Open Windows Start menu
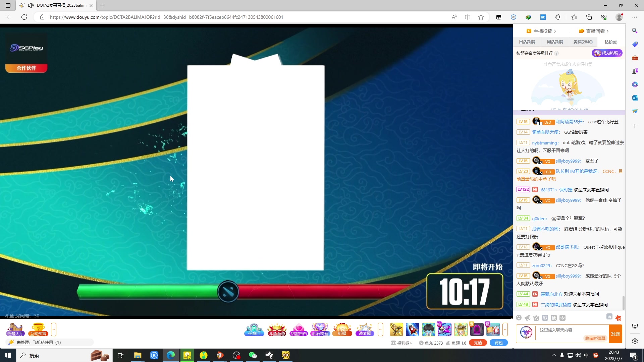The image size is (644, 362). pyautogui.click(x=8, y=355)
